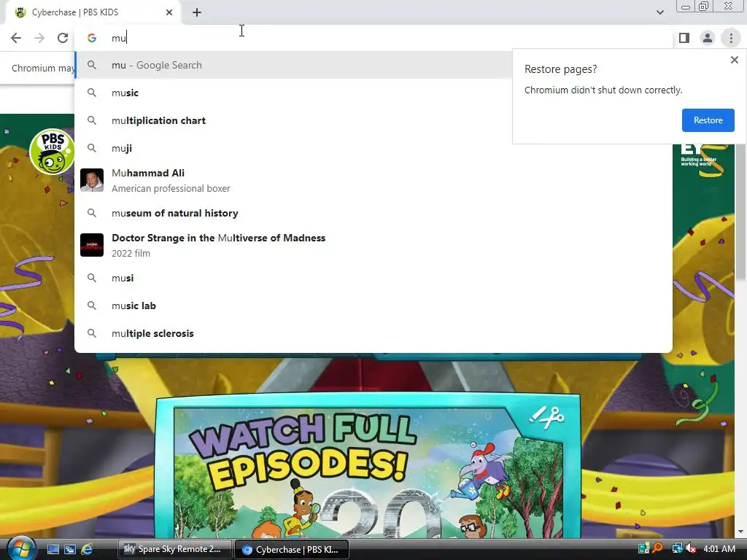Click the first system tray icon

pos(643,548)
